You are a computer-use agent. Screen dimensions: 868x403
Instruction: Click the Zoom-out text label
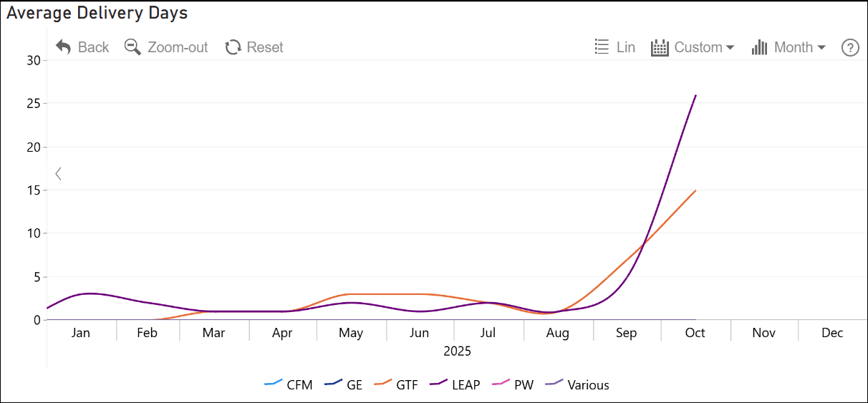[x=177, y=47]
